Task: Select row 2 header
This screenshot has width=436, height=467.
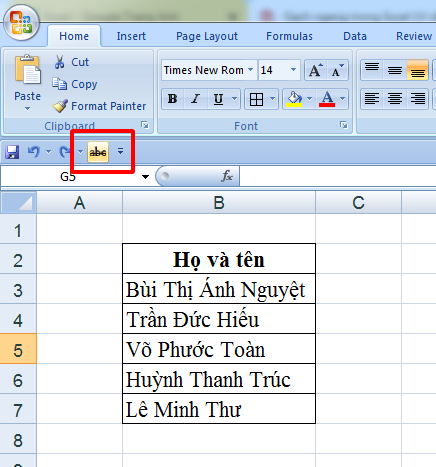Action: coord(18,260)
